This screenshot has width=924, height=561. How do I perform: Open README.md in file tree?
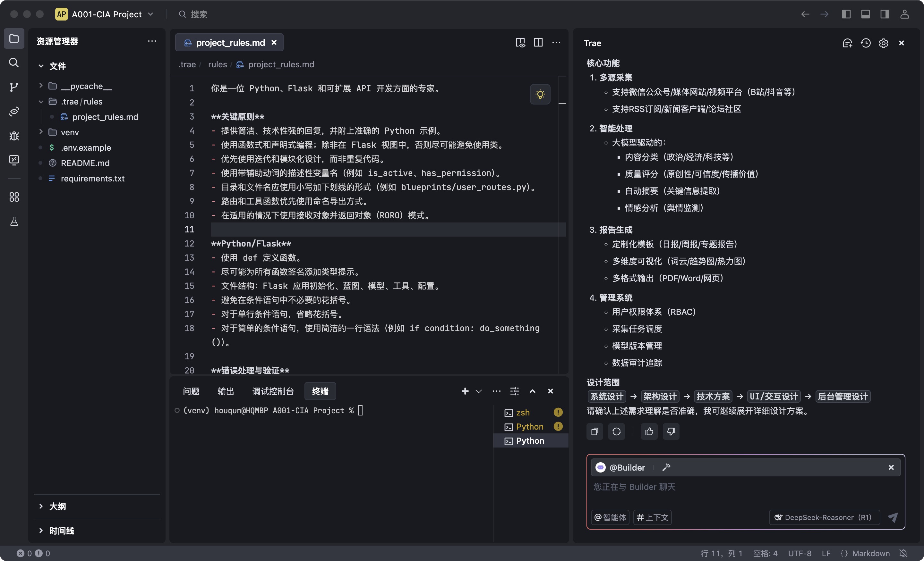click(x=85, y=163)
